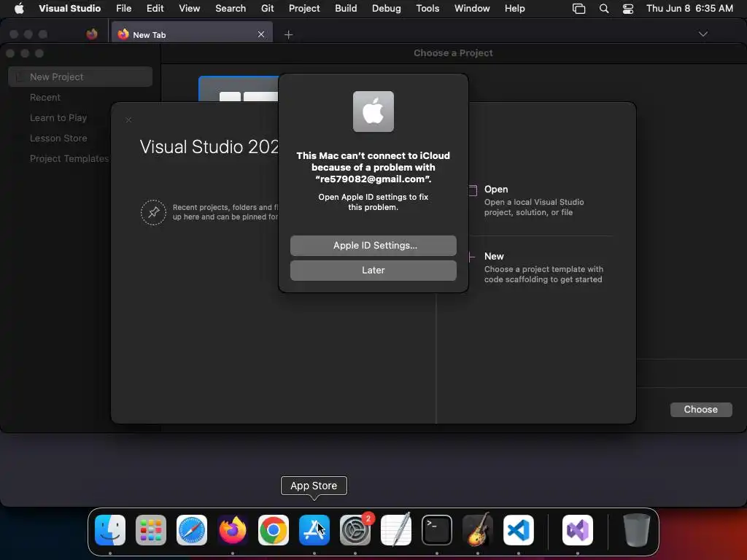The width and height of the screenshot is (747, 560).
Task: Expand the tab list chevron
Action: (703, 34)
